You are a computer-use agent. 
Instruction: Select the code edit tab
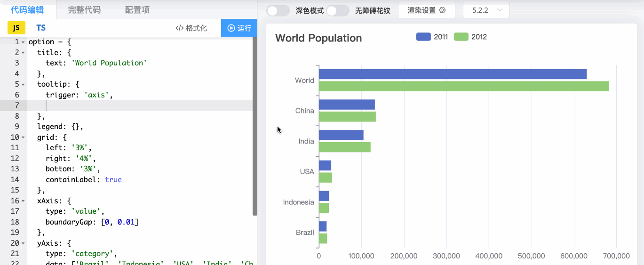tap(27, 10)
